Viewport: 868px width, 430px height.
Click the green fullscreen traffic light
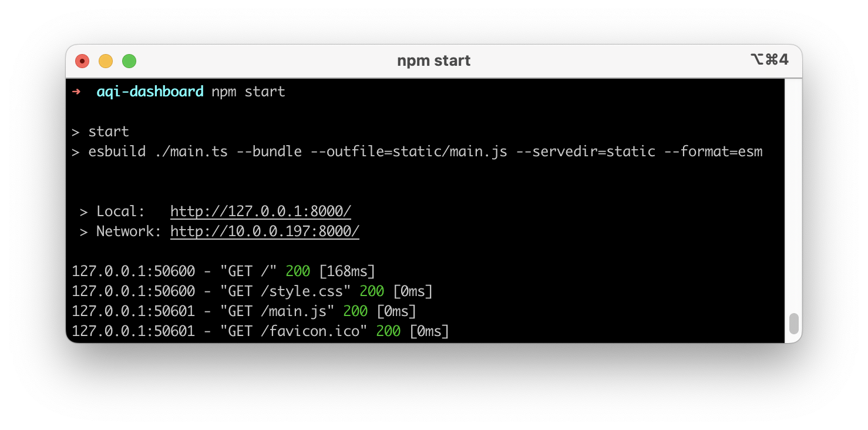pyautogui.click(x=129, y=61)
